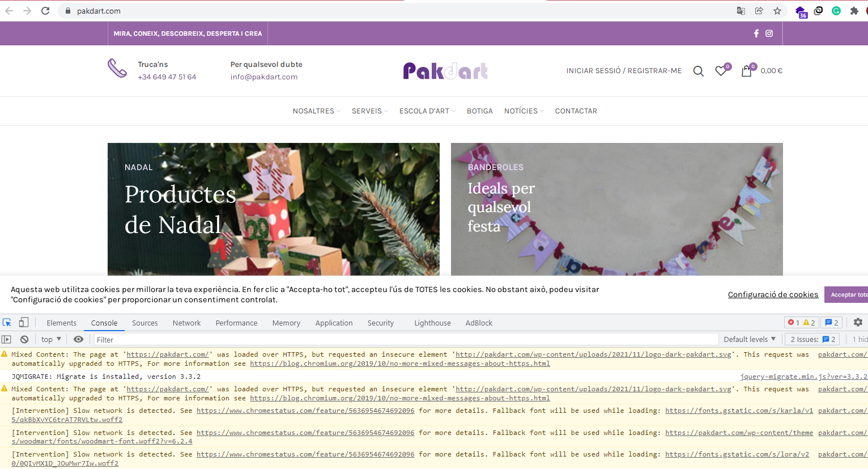Open the Performance tab

[x=236, y=323]
